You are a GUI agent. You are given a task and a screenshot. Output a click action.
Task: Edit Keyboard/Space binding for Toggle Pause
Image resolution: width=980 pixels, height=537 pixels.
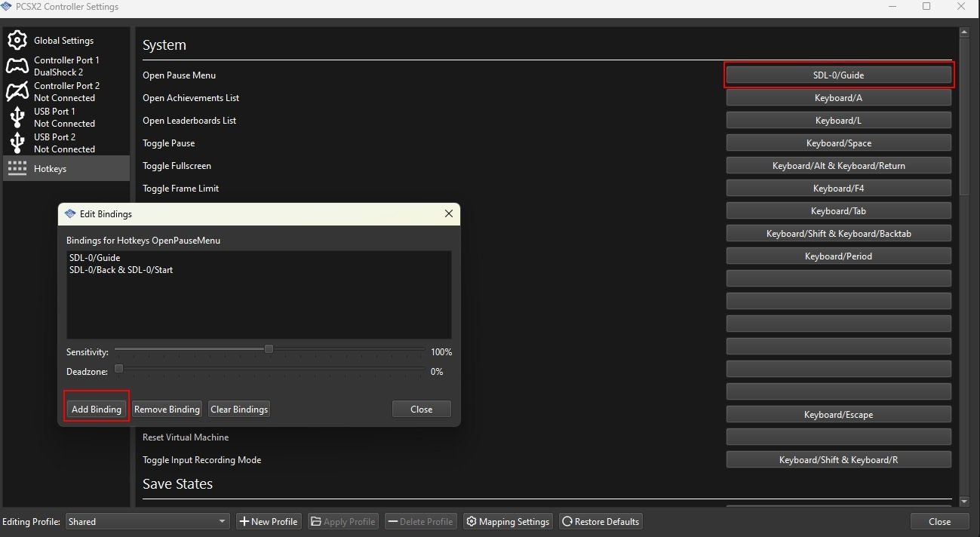click(839, 143)
